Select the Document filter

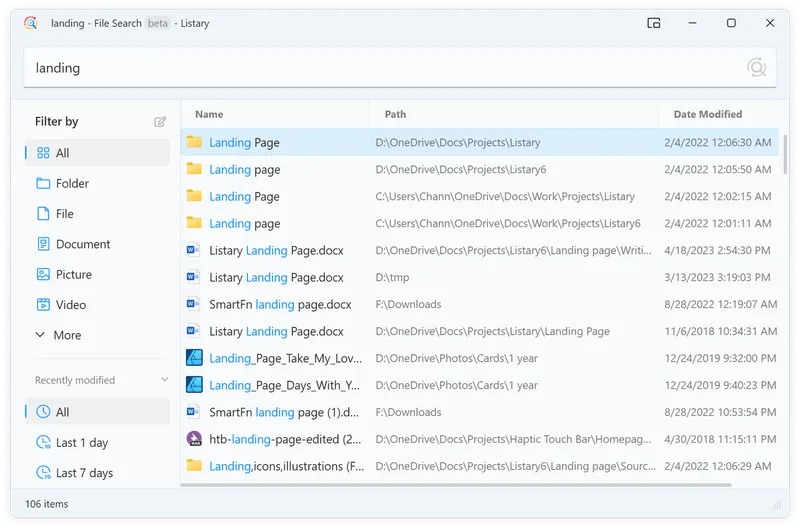[82, 244]
